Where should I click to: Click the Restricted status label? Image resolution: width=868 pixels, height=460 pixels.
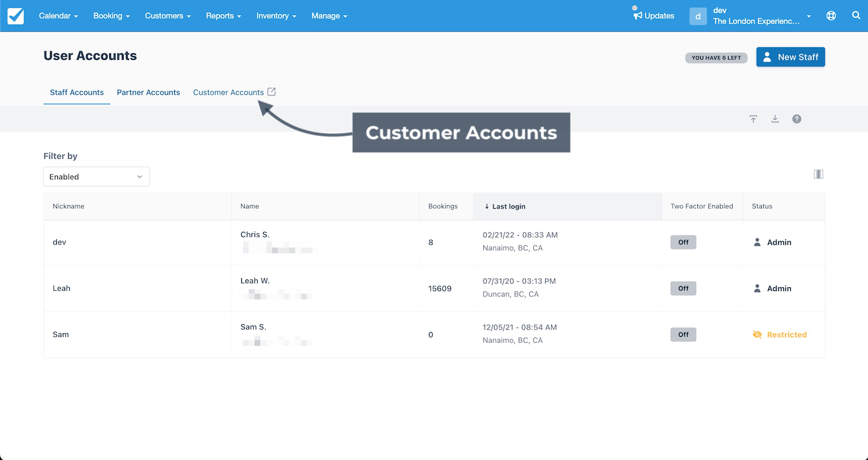(x=787, y=334)
